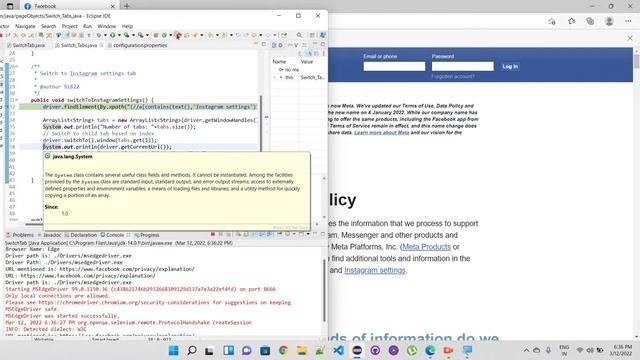Open the Run button dropdown arrow

(x=119, y=36)
